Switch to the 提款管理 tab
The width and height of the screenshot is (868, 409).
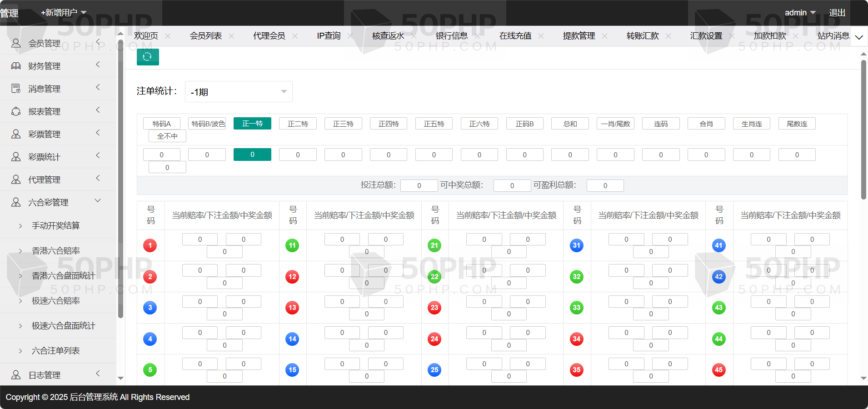click(x=579, y=36)
